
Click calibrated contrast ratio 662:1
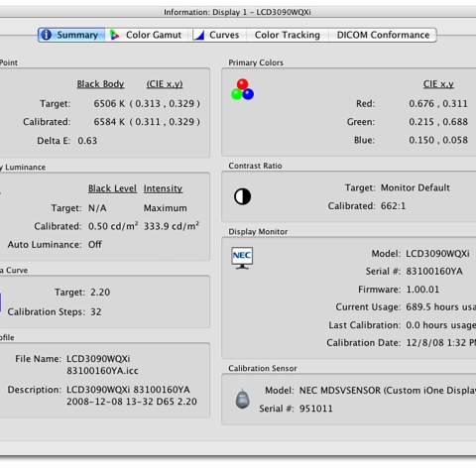pos(393,206)
